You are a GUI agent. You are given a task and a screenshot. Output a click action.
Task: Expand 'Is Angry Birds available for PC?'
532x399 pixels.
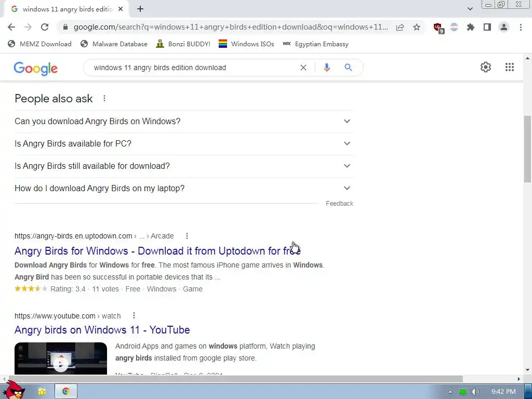[x=184, y=144]
